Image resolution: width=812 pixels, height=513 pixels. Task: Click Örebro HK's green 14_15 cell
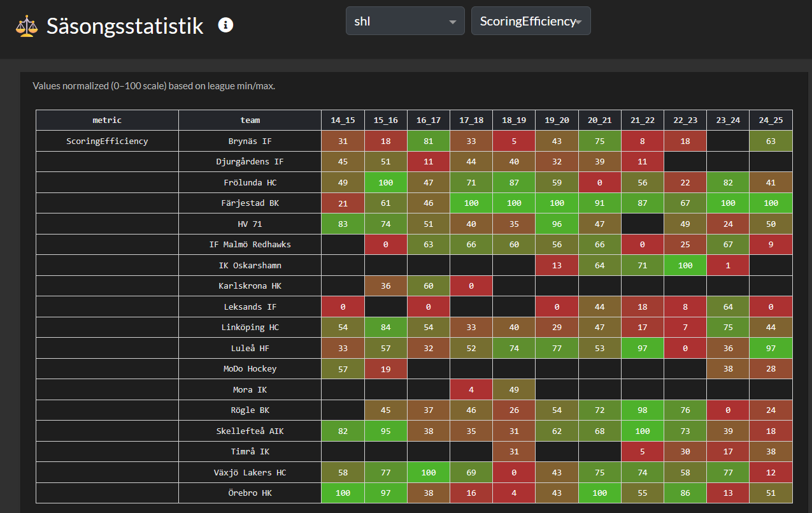click(343, 493)
